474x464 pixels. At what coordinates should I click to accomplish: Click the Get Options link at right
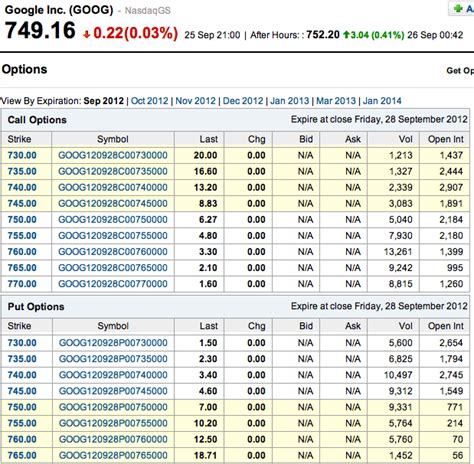pyautogui.click(x=460, y=71)
